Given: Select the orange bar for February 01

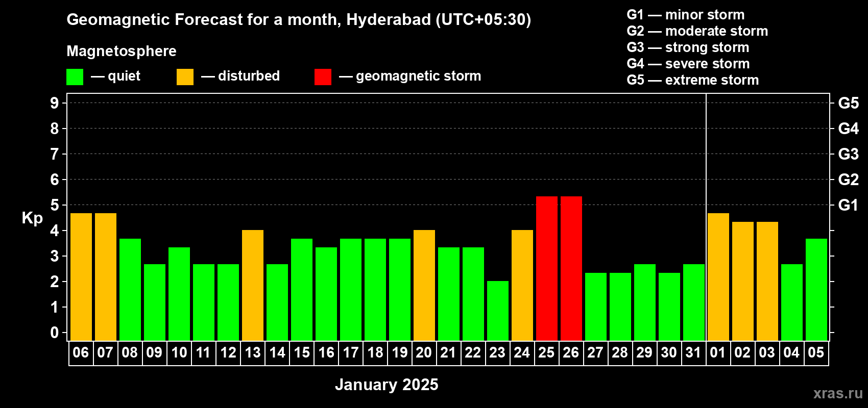Looking at the screenshot, I should click(718, 277).
